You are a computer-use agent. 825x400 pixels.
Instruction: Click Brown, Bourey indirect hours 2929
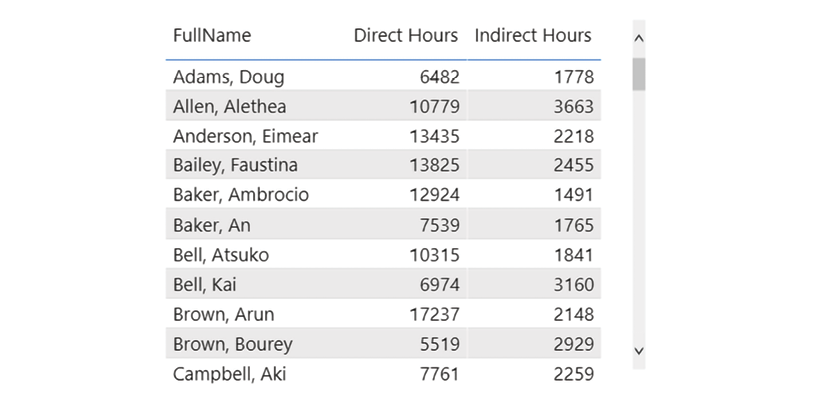click(x=574, y=344)
